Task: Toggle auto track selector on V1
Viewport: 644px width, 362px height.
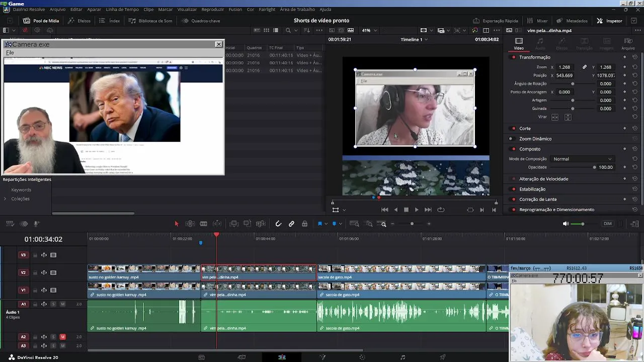Action: [x=44, y=290]
